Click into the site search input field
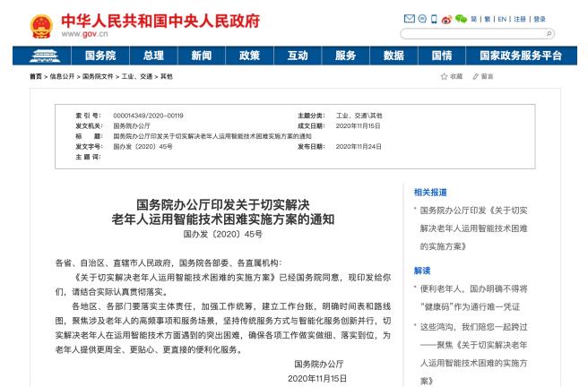This screenshot has height=387, width=588. (x=475, y=33)
